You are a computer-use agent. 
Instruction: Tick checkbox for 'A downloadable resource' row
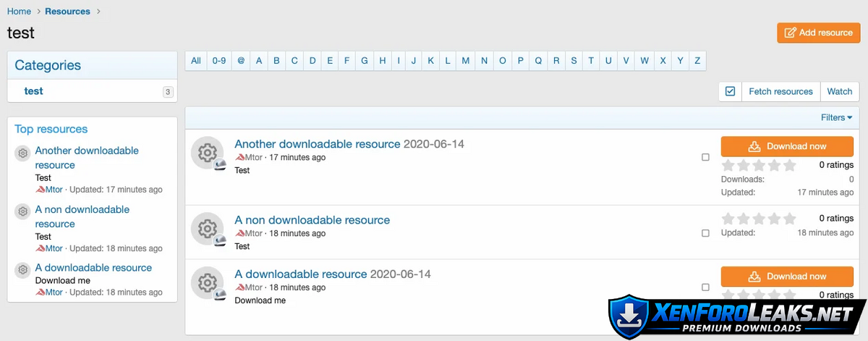click(x=705, y=287)
